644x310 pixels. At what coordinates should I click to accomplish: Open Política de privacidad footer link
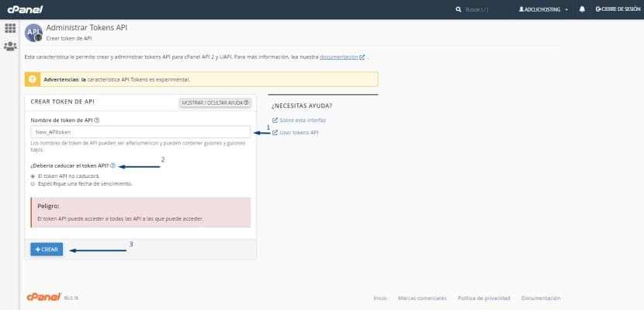click(484, 298)
